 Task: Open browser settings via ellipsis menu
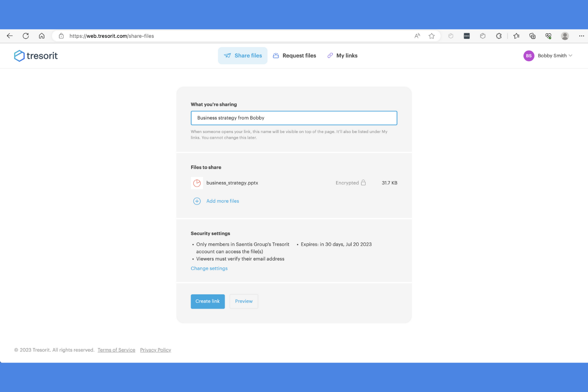tap(581, 36)
